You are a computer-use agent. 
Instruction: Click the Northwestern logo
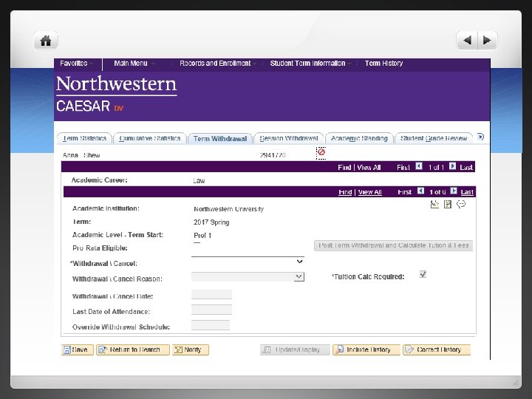click(x=117, y=84)
